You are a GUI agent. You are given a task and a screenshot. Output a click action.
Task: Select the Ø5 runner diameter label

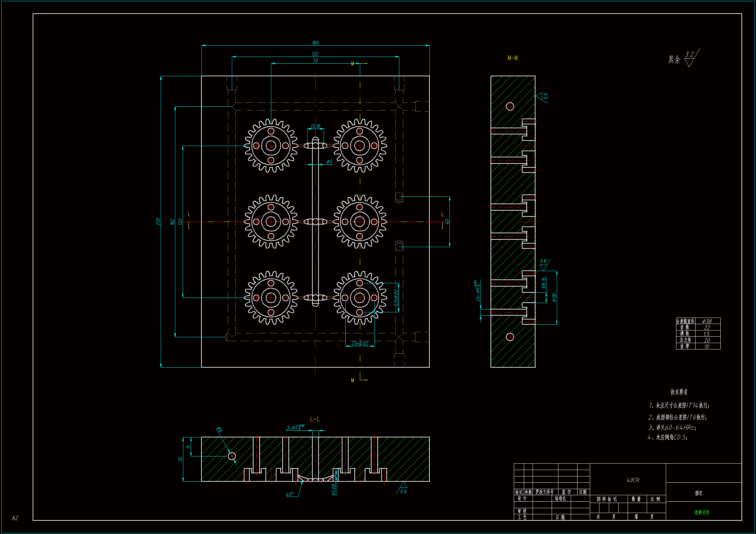(329, 162)
